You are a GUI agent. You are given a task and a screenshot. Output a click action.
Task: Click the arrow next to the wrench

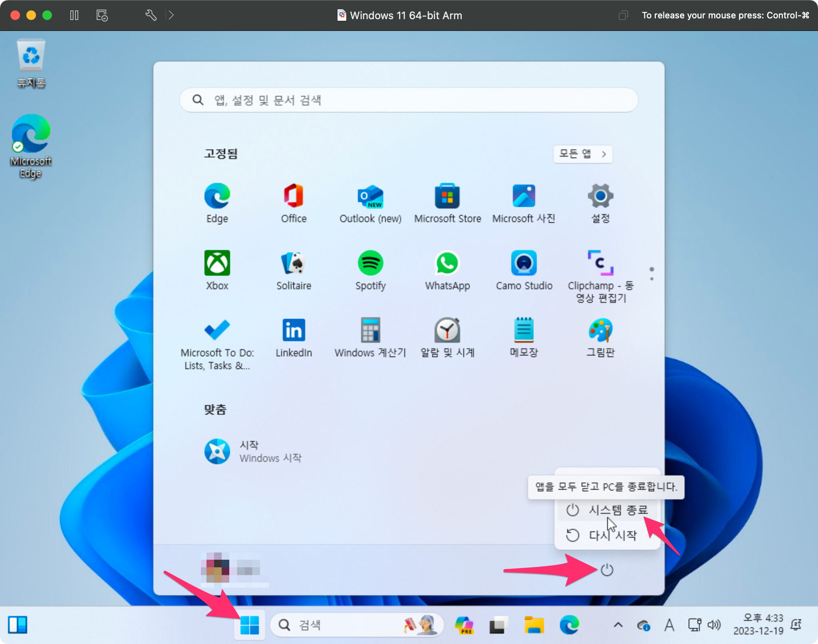tap(171, 15)
